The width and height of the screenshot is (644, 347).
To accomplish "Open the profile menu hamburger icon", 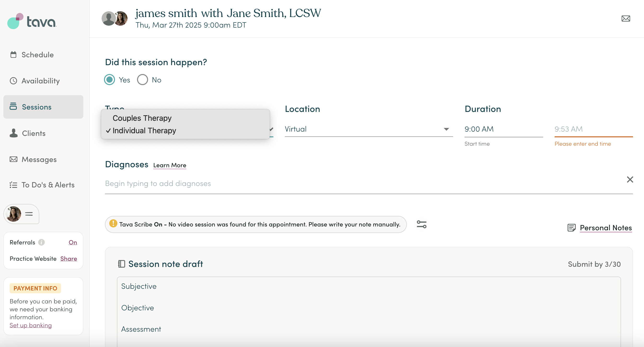I will point(29,214).
